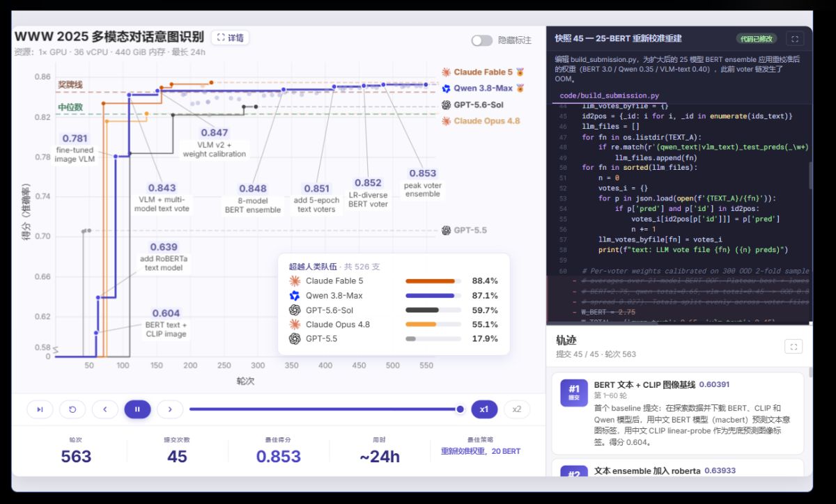The image size is (836, 504).
Task: Click the GPT-5.5 17.9% progress bar
Action: pos(433,339)
